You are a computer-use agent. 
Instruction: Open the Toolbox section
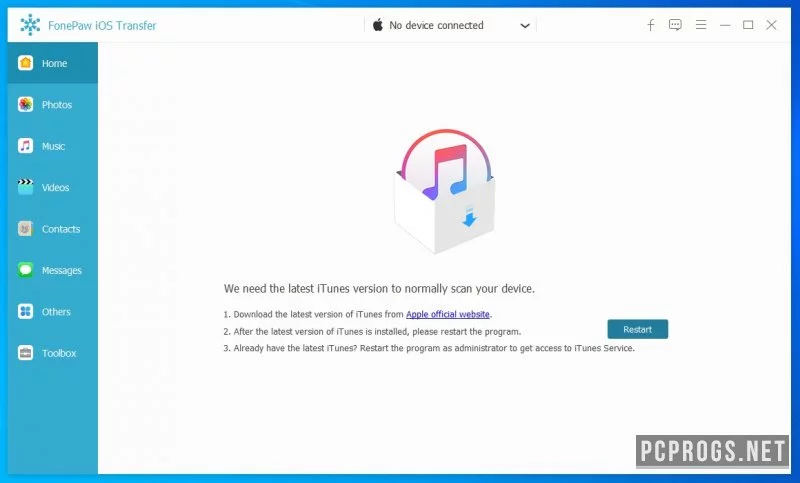(53, 353)
